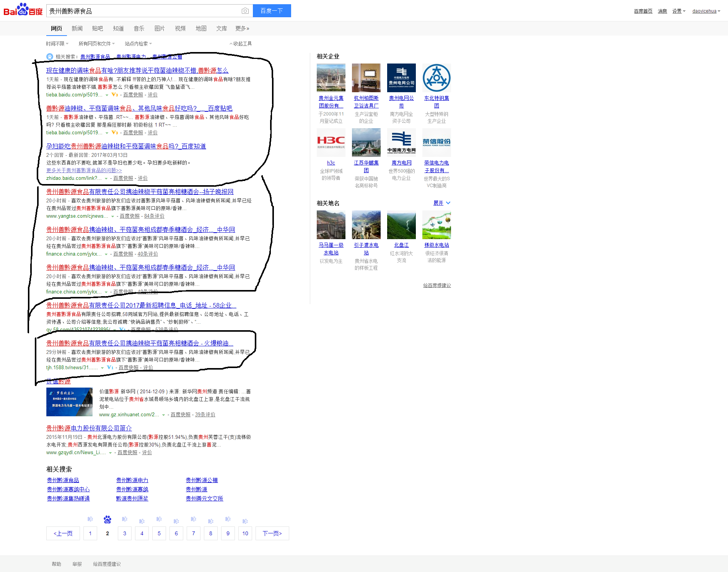This screenshot has width=728, height=572.
Task: Click related search 贵州善元文交所
Action: pyautogui.click(x=204, y=499)
